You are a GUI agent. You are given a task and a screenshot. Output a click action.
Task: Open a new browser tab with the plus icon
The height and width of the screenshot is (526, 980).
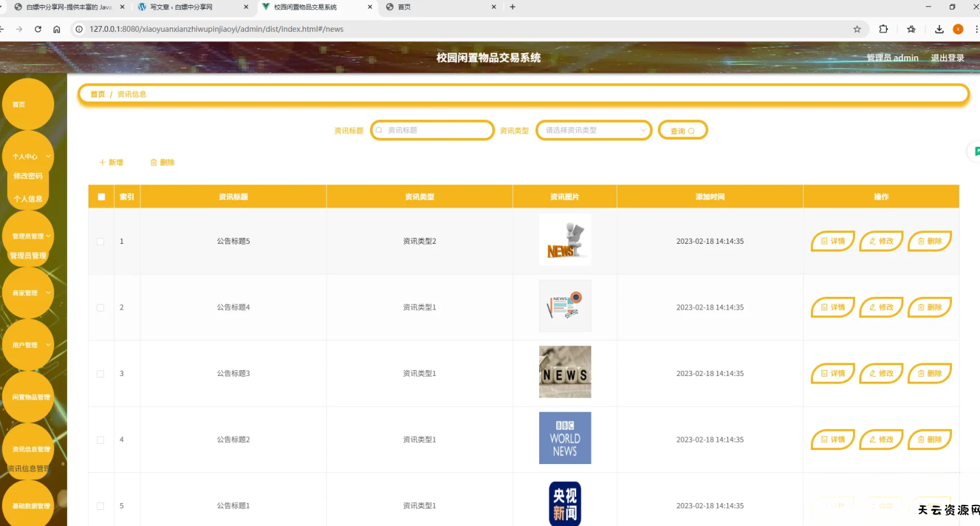(x=512, y=7)
